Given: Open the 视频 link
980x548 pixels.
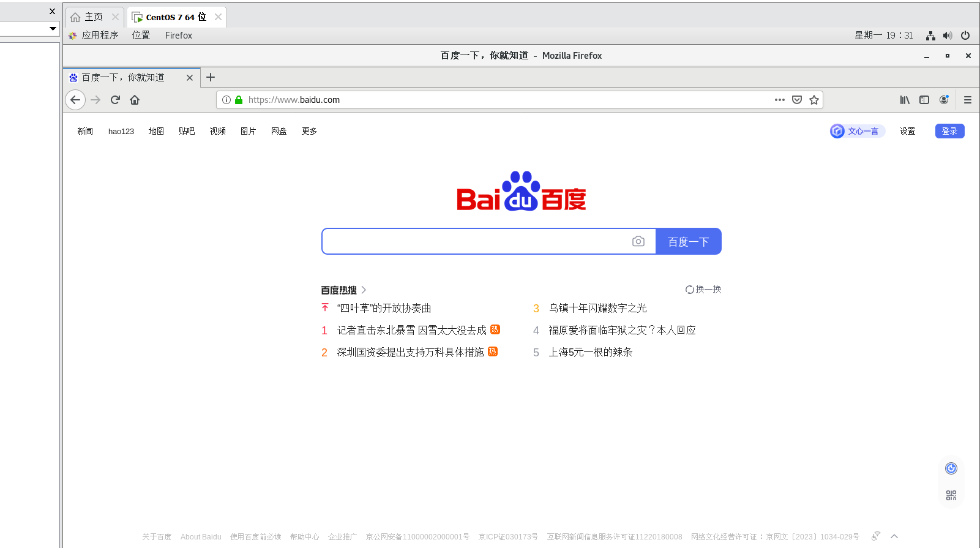Looking at the screenshot, I should pyautogui.click(x=218, y=131).
